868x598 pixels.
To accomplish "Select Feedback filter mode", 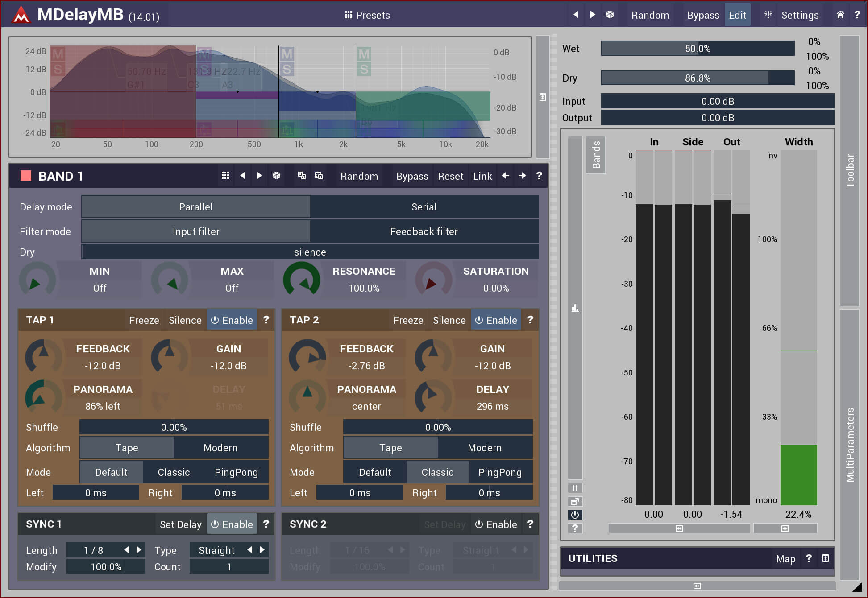I will tap(424, 231).
